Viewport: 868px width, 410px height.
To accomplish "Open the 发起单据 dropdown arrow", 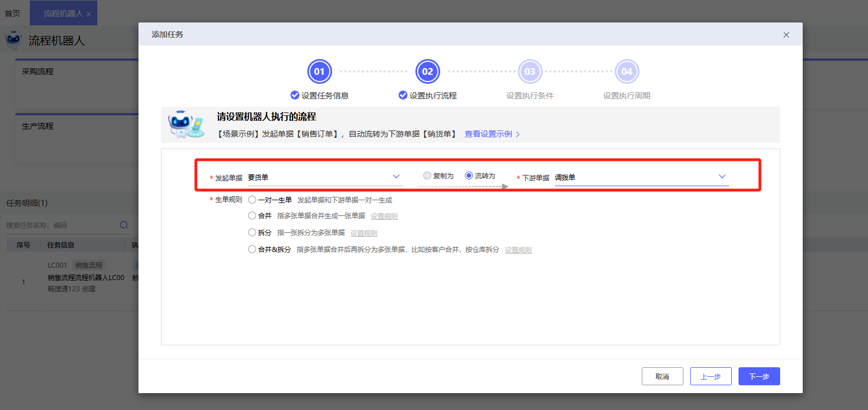I will [396, 177].
